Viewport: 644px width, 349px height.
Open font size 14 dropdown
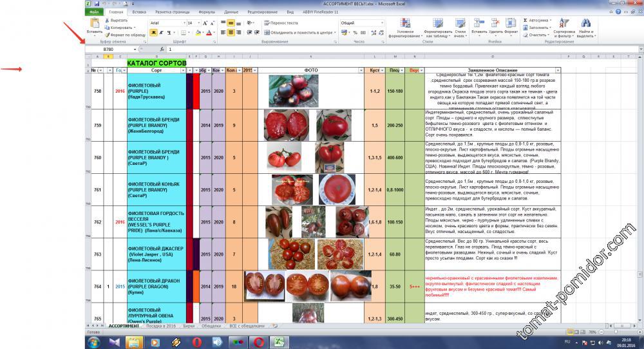[199, 23]
